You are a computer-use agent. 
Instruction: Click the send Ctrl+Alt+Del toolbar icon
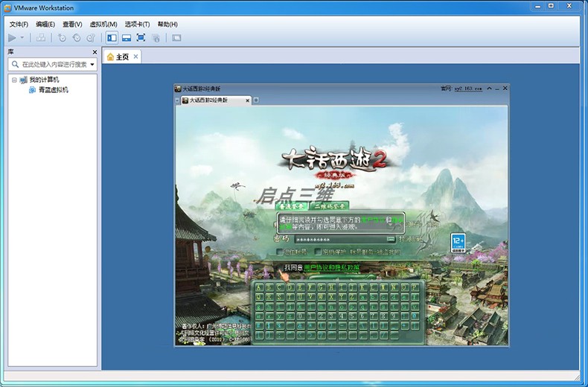[41, 37]
